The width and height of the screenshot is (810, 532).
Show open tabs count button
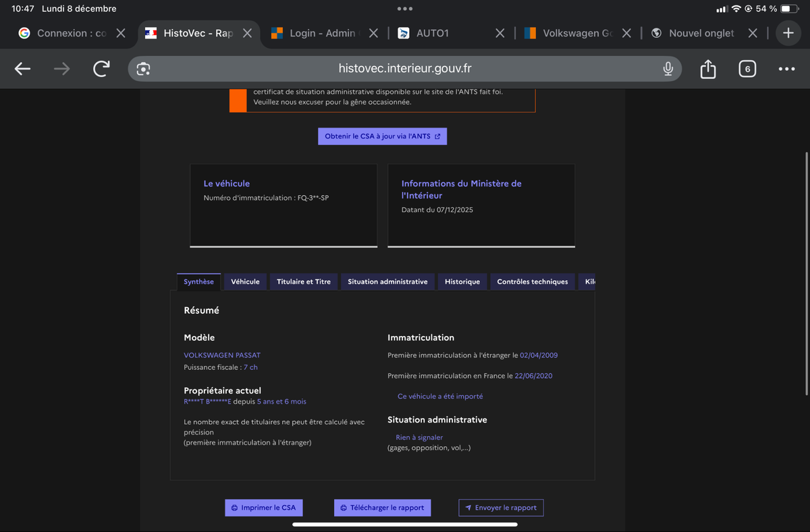[747, 69]
